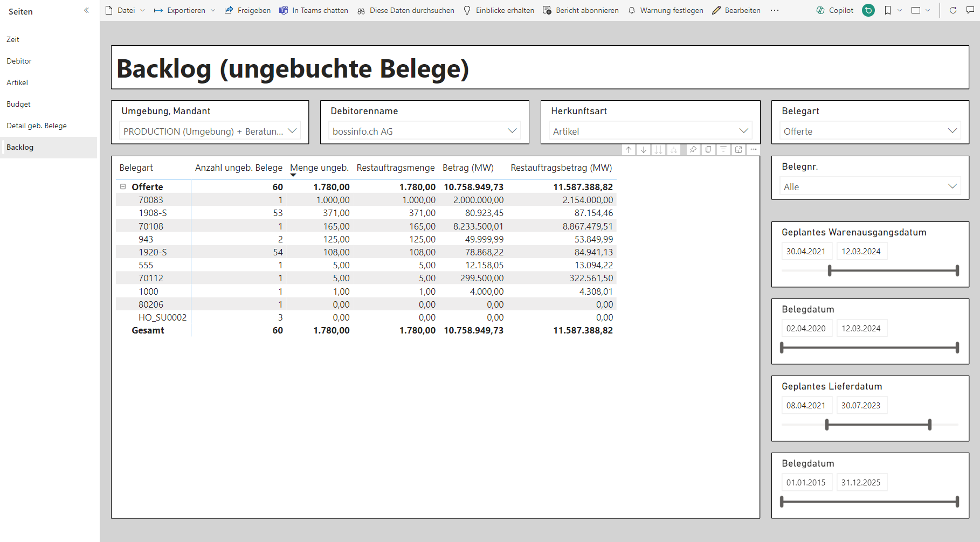This screenshot has width=980, height=542.
Task: Click the drill up arrow icon
Action: 629,150
